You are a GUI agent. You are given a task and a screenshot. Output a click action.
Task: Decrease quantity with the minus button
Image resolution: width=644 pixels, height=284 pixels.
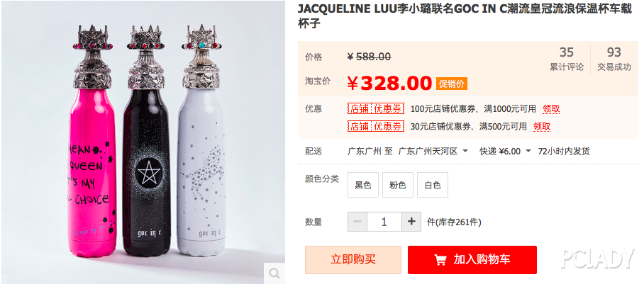coord(357,222)
